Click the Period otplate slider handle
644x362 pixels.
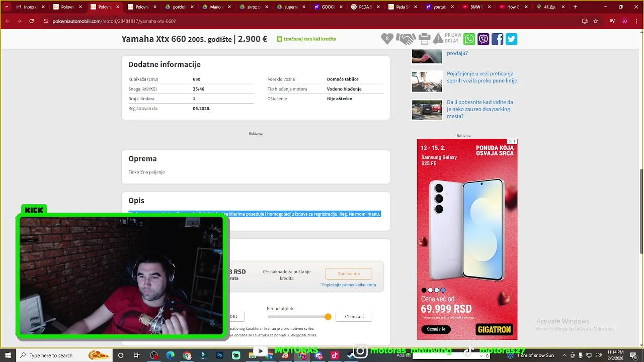click(328, 317)
